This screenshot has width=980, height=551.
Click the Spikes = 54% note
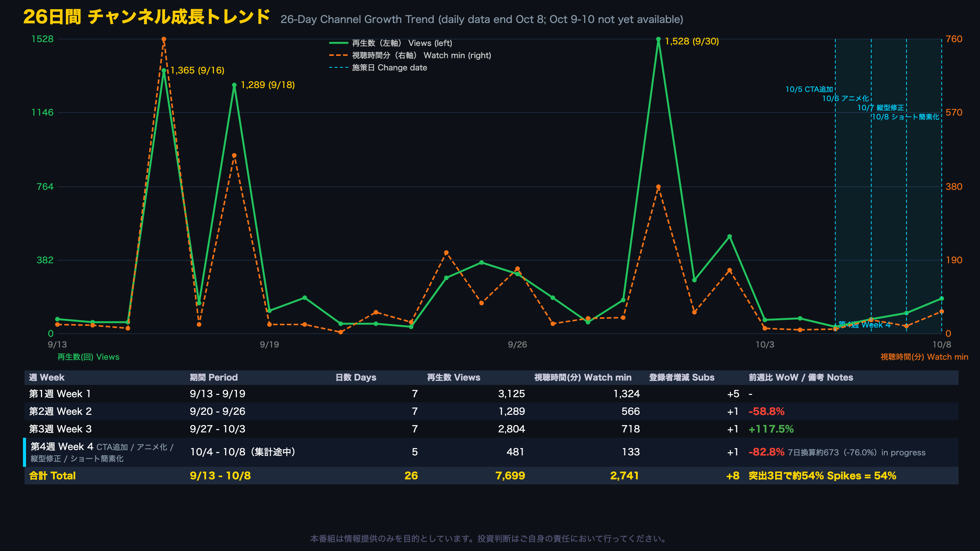(x=861, y=476)
